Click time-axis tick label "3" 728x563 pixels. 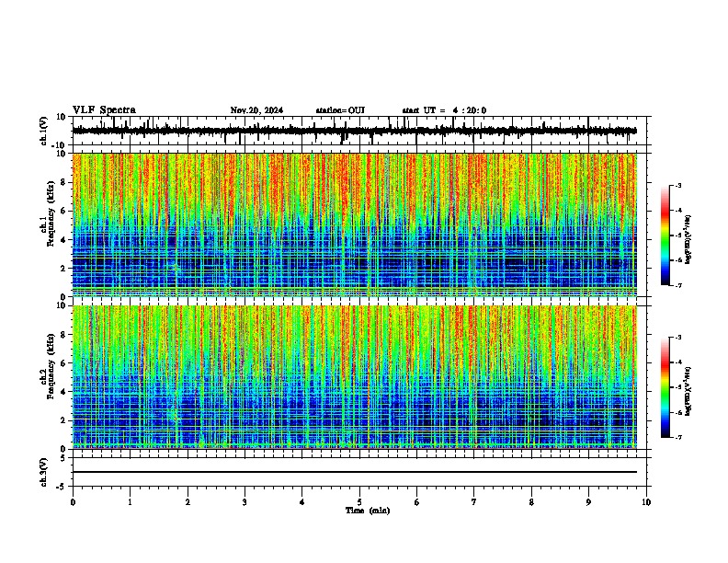[245, 502]
